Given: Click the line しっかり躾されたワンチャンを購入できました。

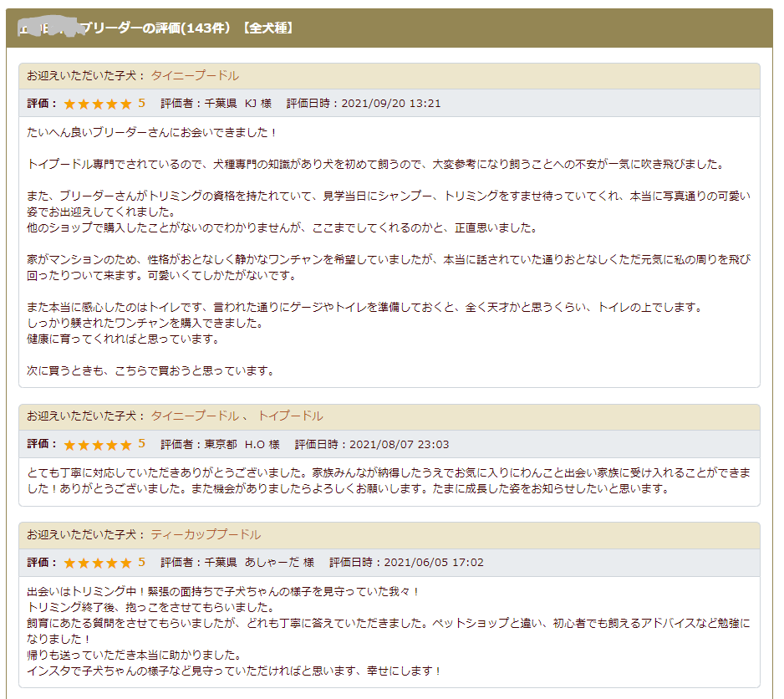Looking at the screenshot, I should (145, 323).
